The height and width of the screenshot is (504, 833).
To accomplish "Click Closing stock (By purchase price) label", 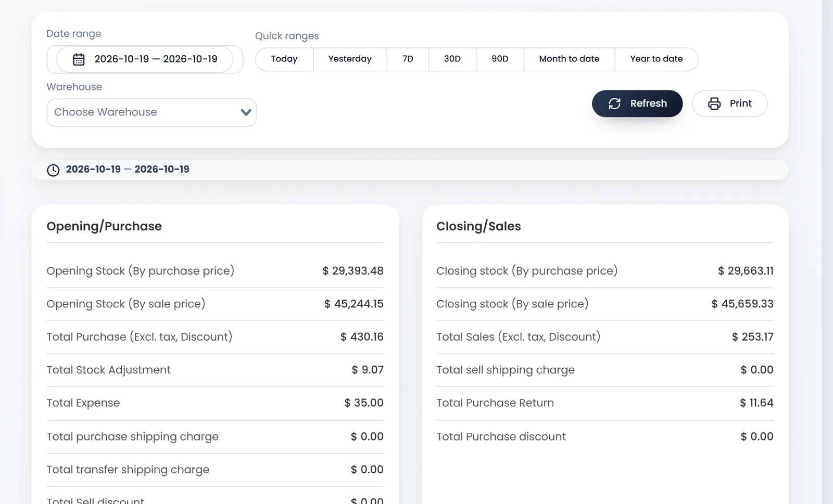I will click(x=527, y=271).
